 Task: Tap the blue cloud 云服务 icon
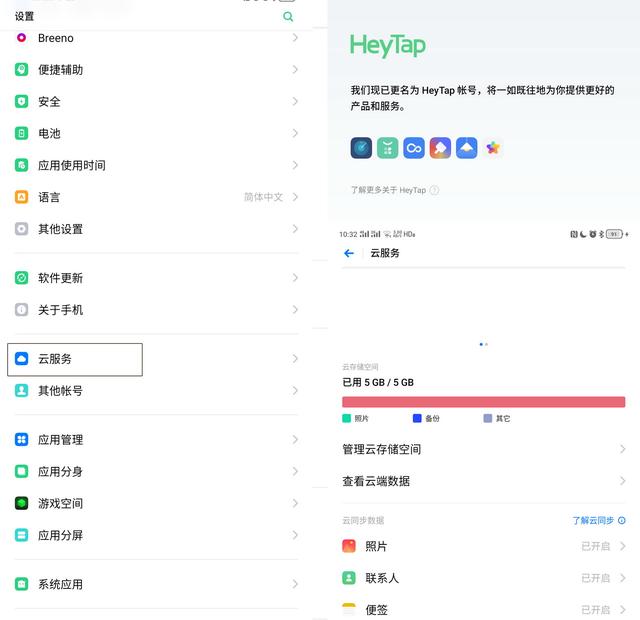click(21, 358)
